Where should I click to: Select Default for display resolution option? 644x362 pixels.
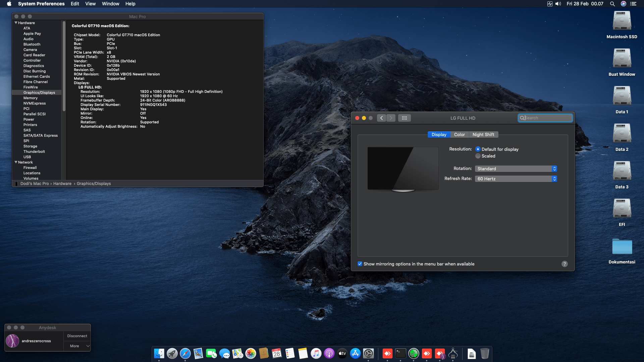478,149
